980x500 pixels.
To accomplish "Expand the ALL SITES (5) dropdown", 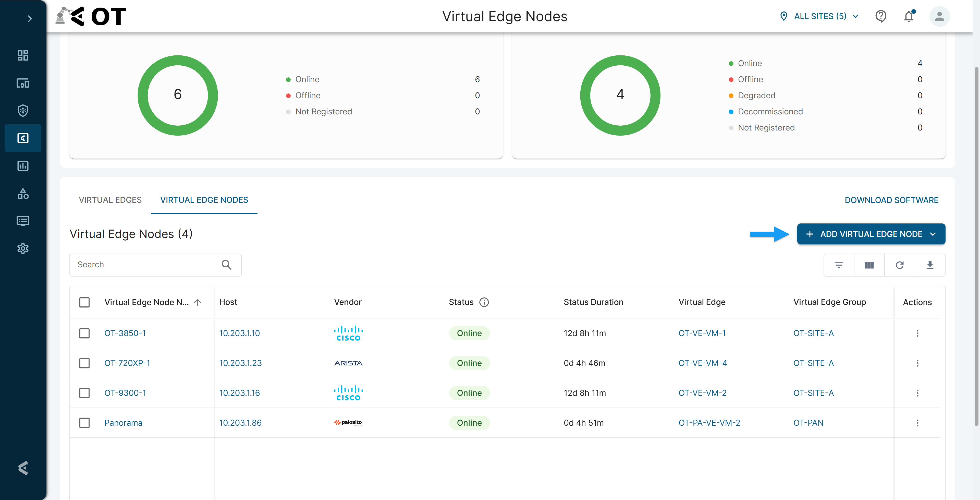I will tap(819, 16).
